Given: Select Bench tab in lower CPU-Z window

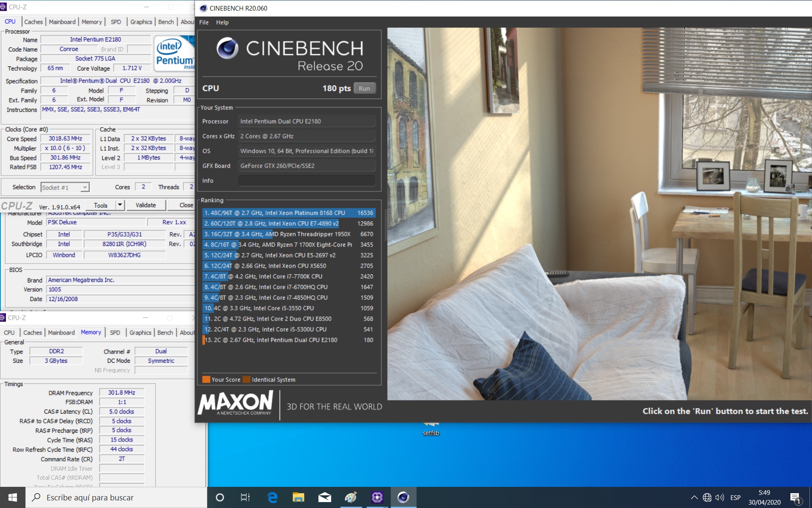Looking at the screenshot, I should pyautogui.click(x=165, y=333).
